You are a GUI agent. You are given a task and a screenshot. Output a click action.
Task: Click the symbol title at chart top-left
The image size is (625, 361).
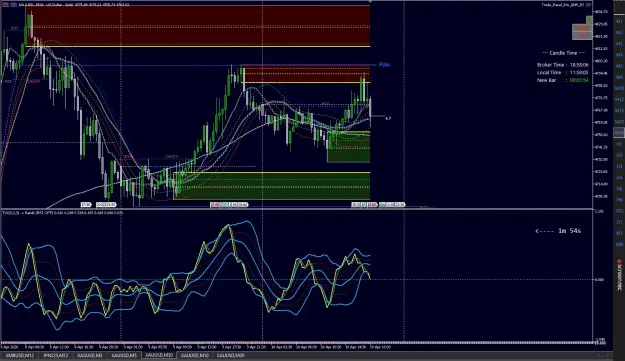tap(74, 5)
